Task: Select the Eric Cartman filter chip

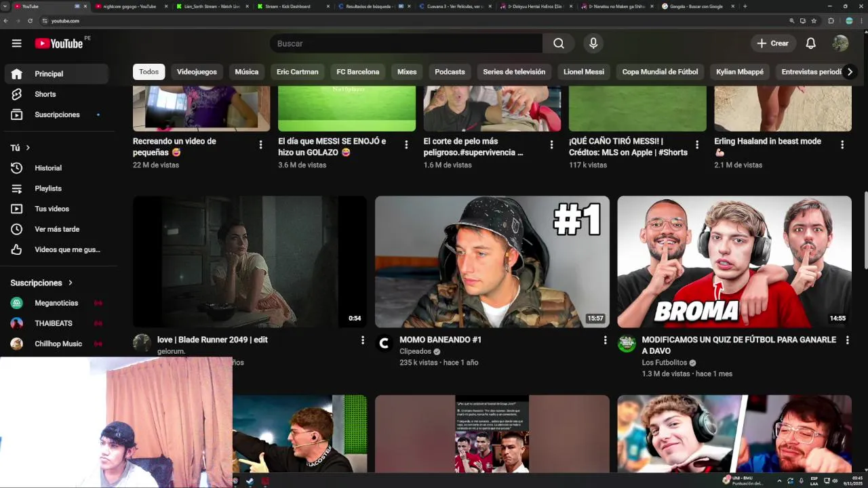Action: click(297, 72)
